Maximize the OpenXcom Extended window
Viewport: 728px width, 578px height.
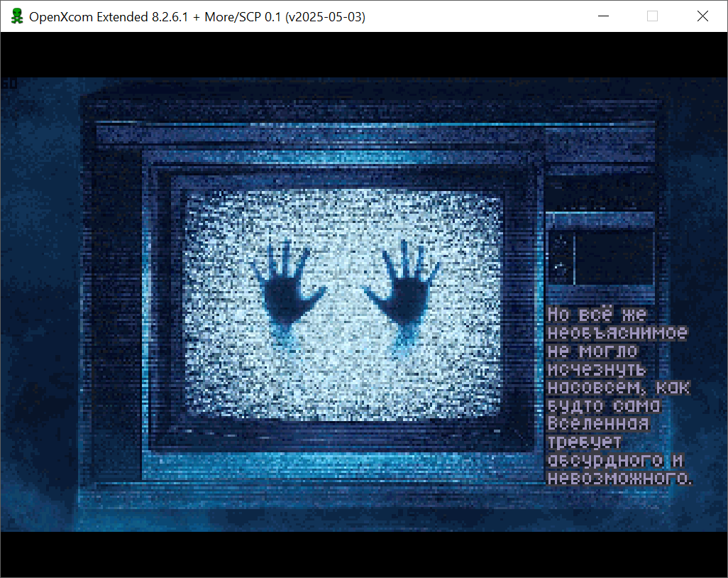[652, 16]
